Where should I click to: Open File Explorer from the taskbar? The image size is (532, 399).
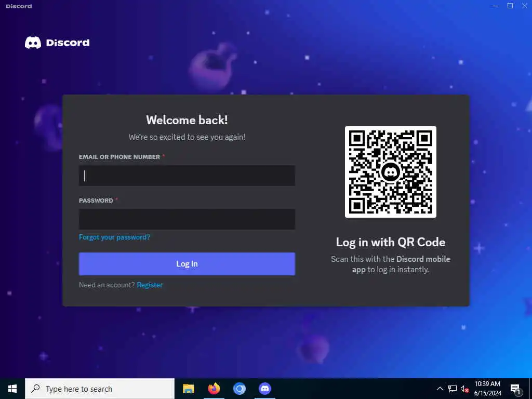(x=188, y=389)
